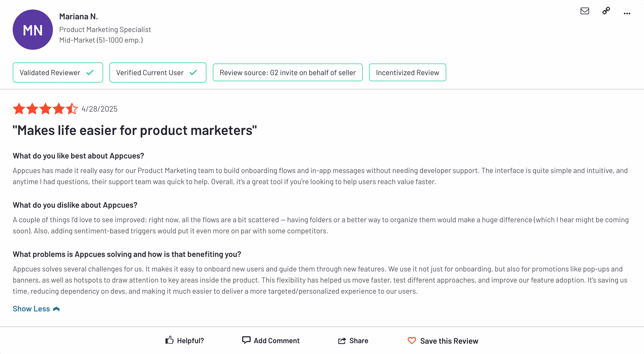Click the envelope email icon
The height and width of the screenshot is (354, 644).
coord(584,11)
